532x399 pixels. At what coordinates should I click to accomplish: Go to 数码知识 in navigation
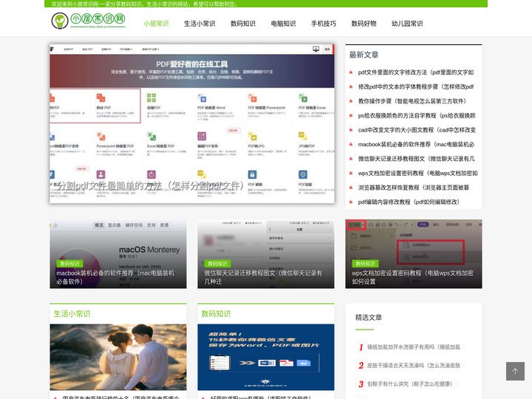[243, 24]
